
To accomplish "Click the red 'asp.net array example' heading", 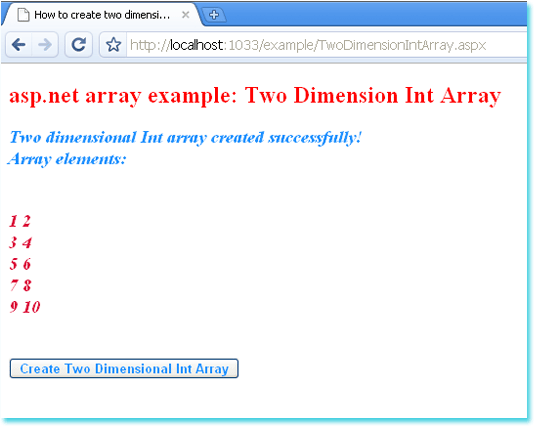I will coord(255,96).
